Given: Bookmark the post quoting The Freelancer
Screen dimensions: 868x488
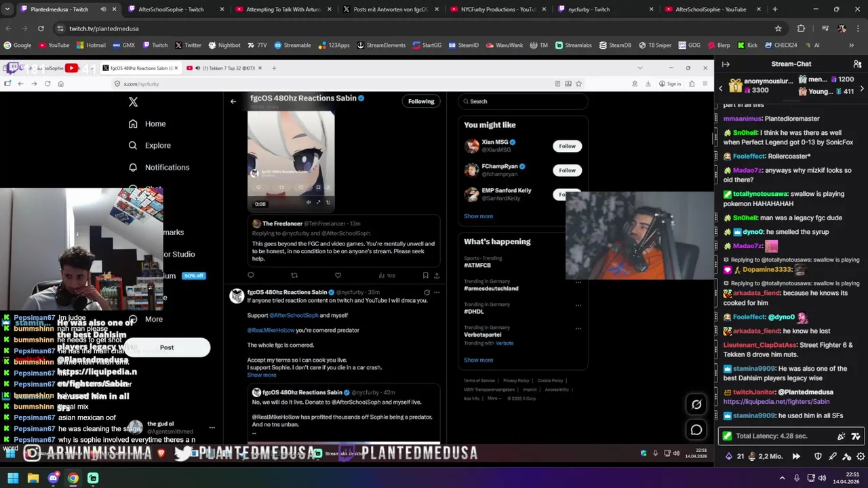Looking at the screenshot, I should (425, 275).
